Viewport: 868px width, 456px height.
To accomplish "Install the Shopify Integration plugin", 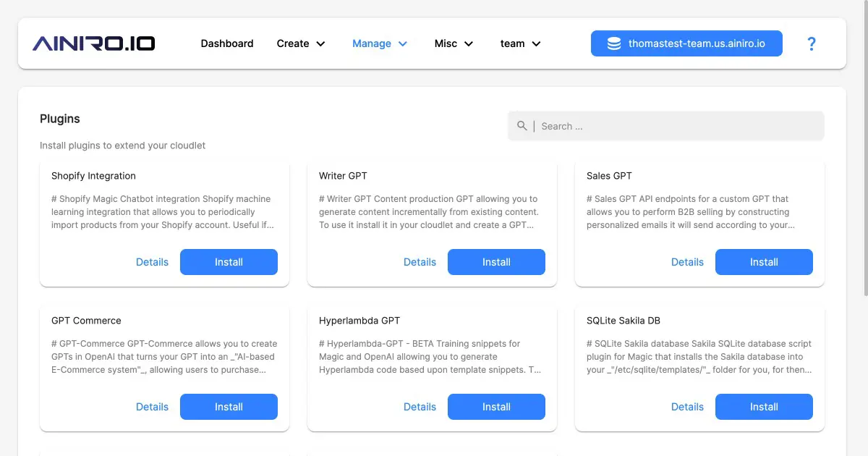I will [x=229, y=262].
